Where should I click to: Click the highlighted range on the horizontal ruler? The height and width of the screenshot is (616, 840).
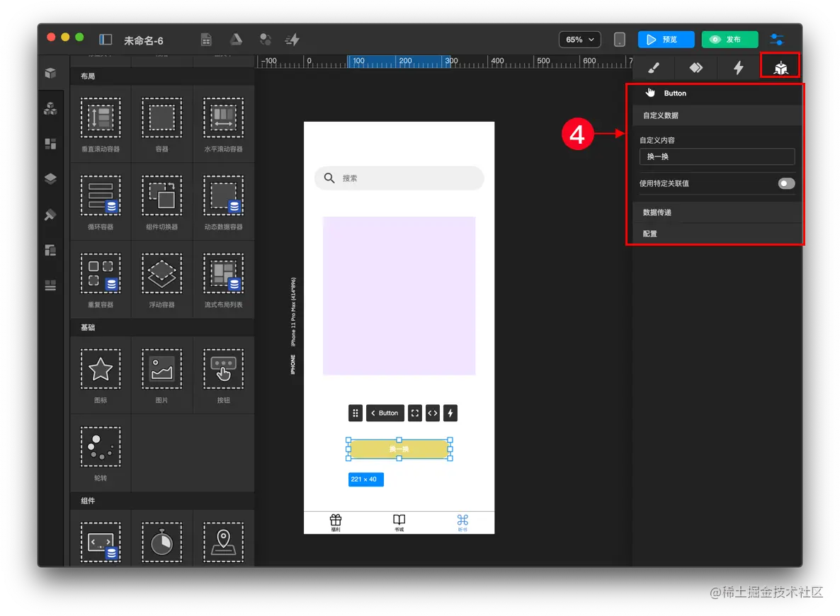tap(399, 61)
